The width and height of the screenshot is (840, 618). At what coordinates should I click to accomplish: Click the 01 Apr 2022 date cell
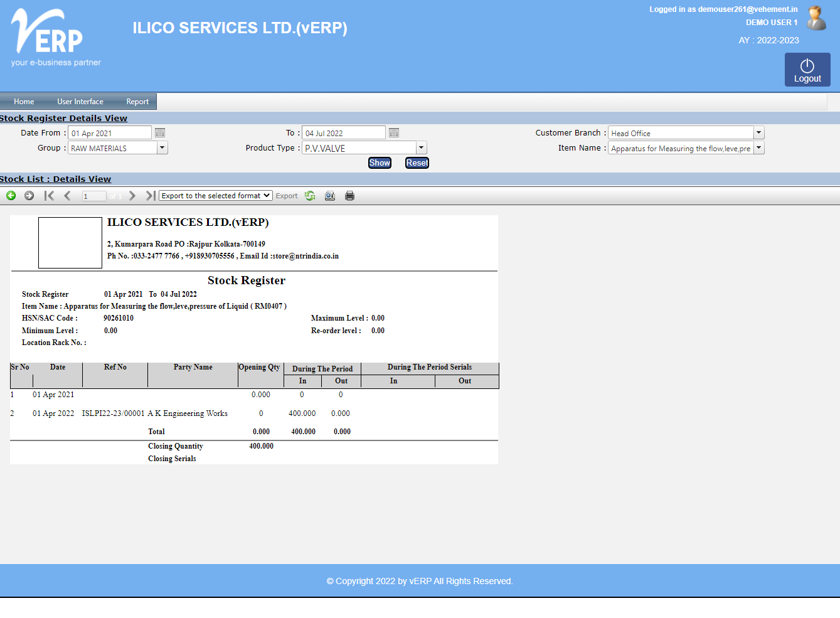(53, 413)
